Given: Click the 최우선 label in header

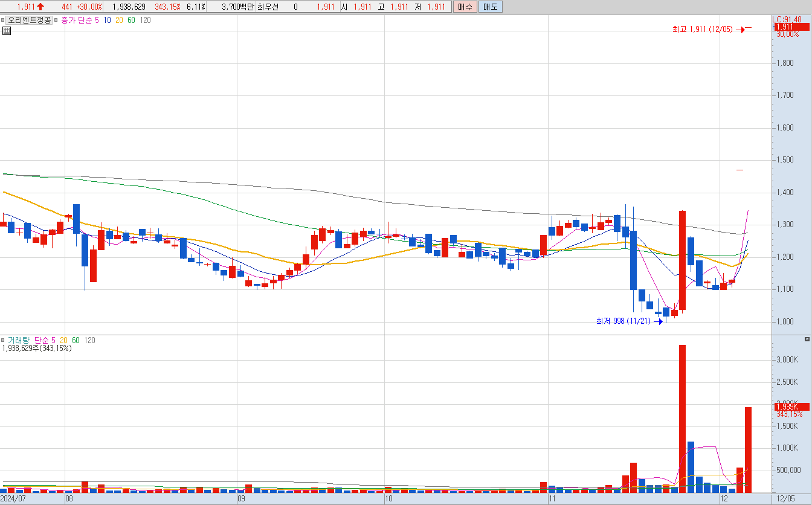Looking at the screenshot, I should 268,7.
